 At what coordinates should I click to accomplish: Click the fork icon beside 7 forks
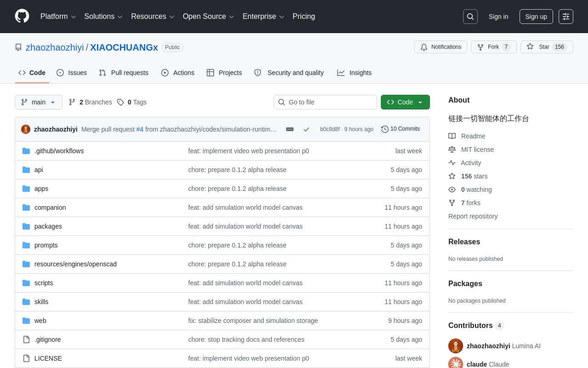(452, 203)
